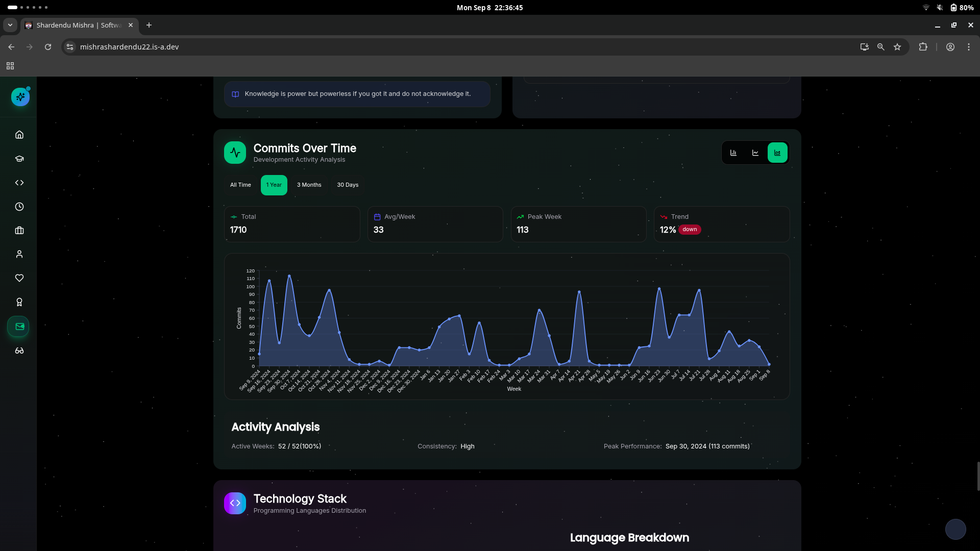Select the 30 Days range tab
980x551 pixels.
pyautogui.click(x=348, y=185)
